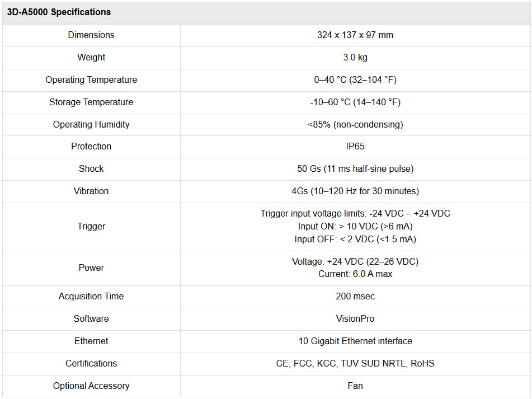Click the Trigger row label

pos(91,227)
